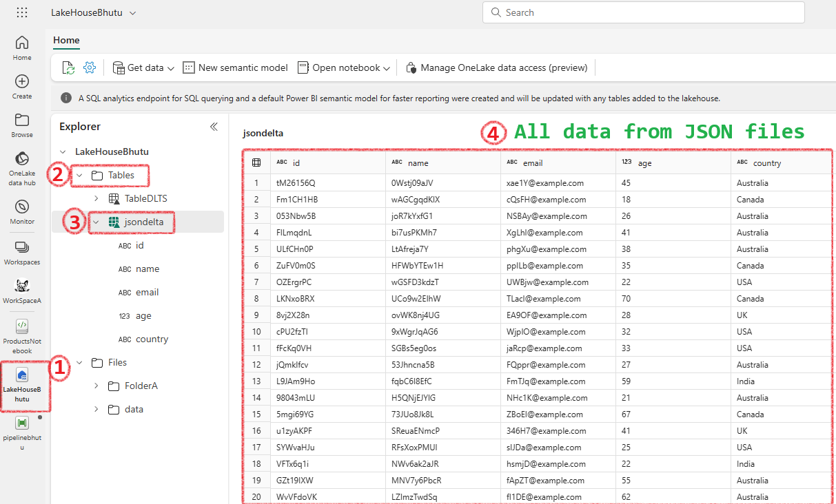Click the refresh icon in toolbar

pyautogui.click(x=68, y=67)
